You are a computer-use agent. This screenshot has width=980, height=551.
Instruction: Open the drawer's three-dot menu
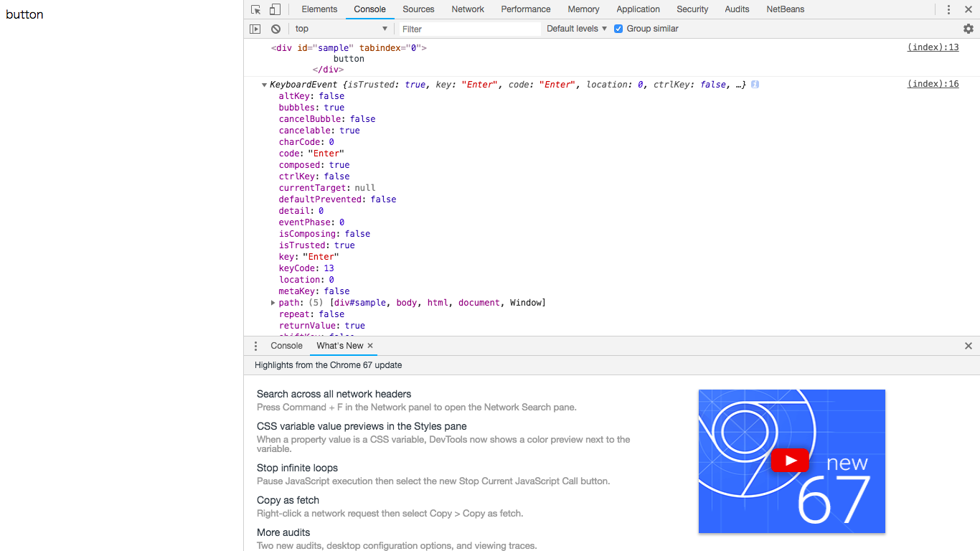click(255, 346)
